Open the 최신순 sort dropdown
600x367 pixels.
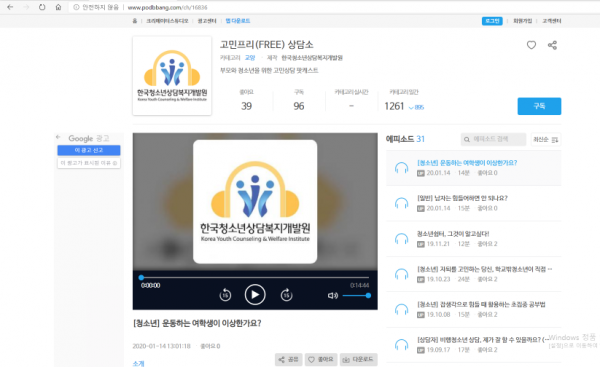pos(546,139)
